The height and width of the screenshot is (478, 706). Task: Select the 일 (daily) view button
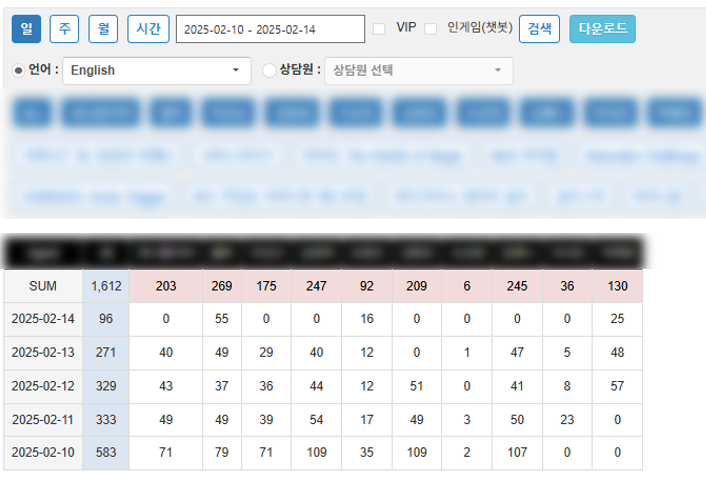[26, 29]
